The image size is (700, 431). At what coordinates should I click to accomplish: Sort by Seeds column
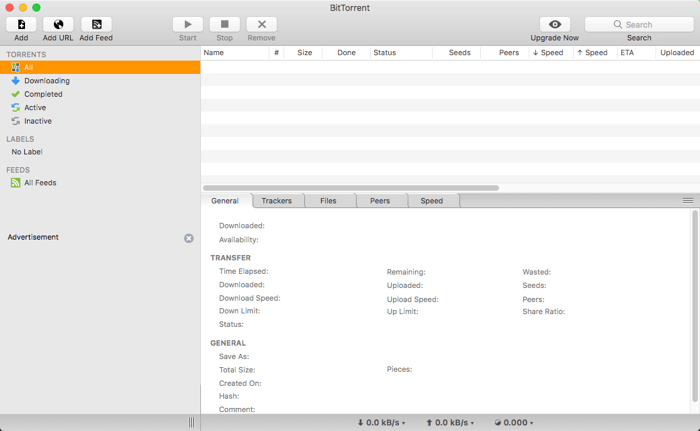[457, 53]
